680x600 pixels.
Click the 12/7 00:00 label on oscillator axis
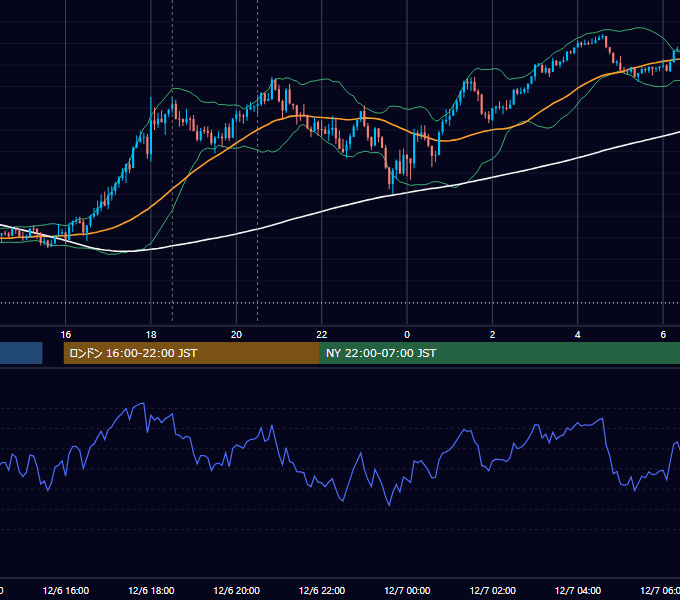[407, 590]
